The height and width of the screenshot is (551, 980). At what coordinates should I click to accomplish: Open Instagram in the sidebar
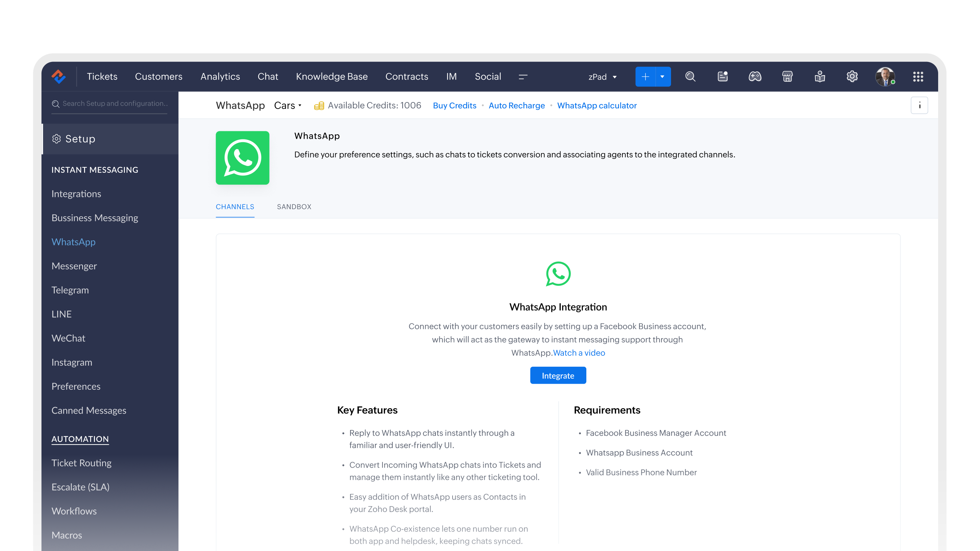tap(71, 362)
